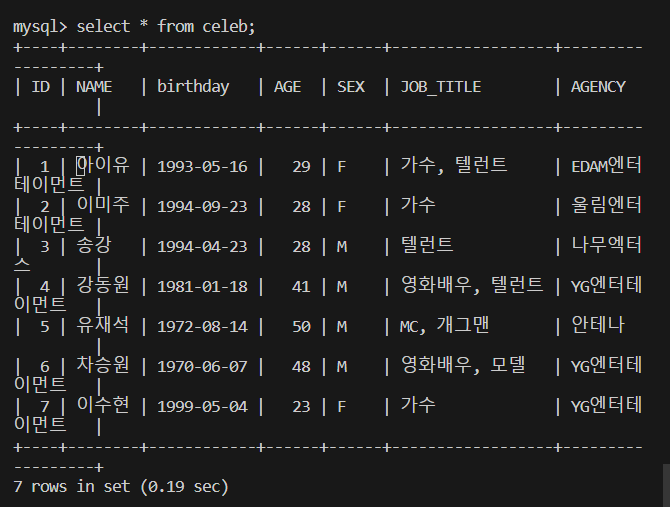Click job title 탤런트 in 송강's row
This screenshot has height=507, width=670.
point(427,245)
